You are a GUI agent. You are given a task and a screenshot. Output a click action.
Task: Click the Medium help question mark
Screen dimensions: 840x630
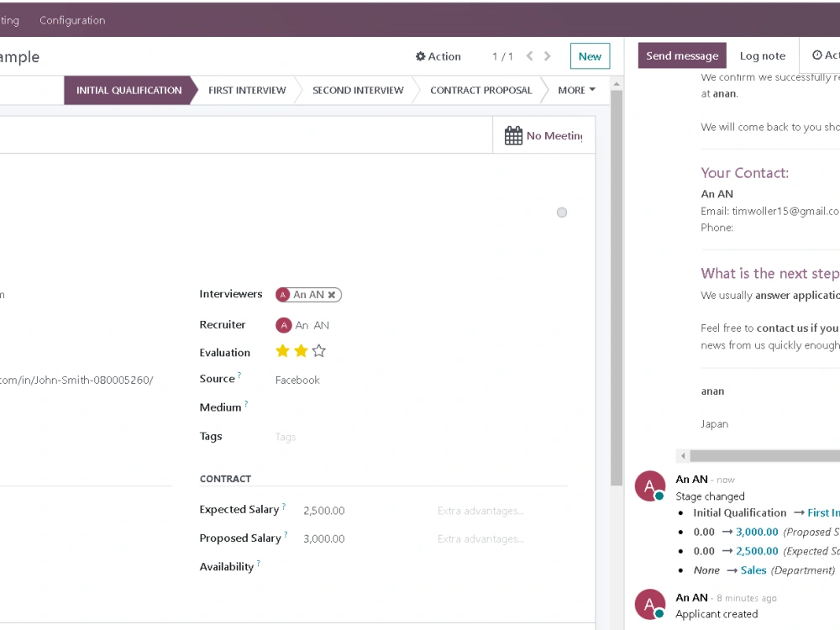click(x=246, y=403)
